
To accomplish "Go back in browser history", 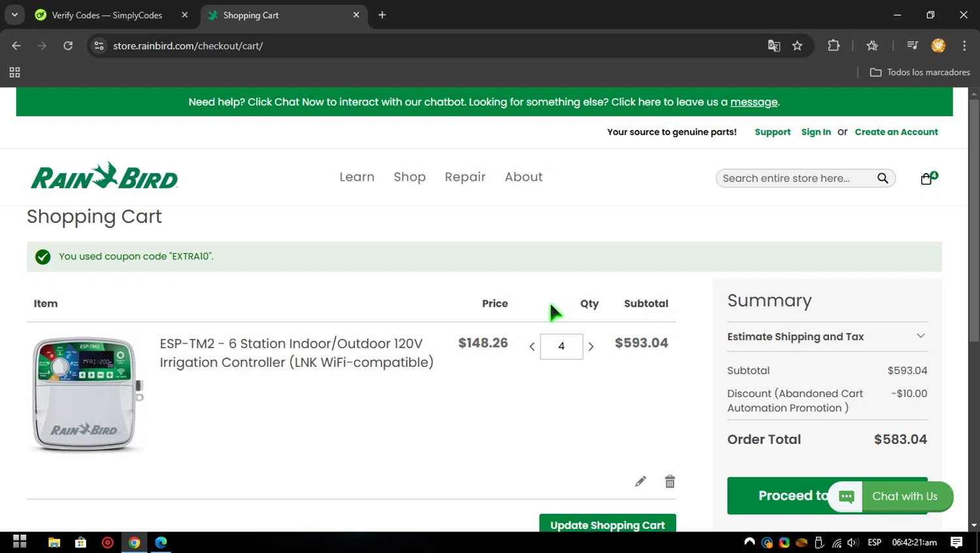I will pos(16,46).
